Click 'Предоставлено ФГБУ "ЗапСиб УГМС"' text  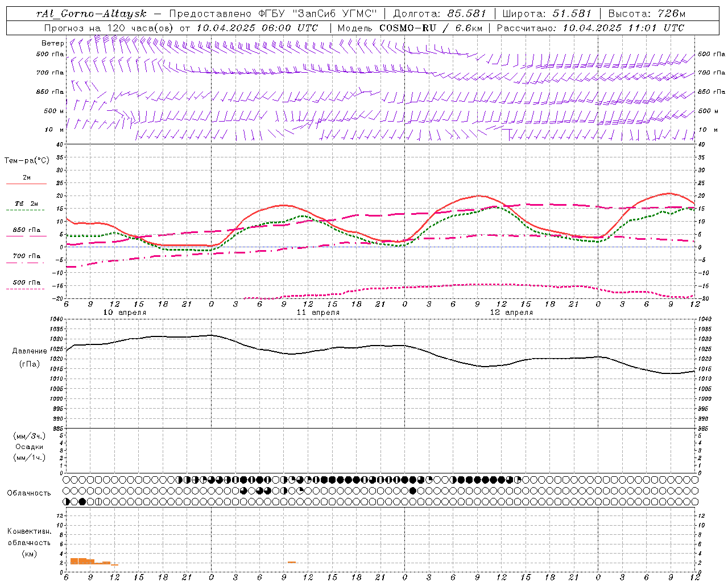(274, 13)
